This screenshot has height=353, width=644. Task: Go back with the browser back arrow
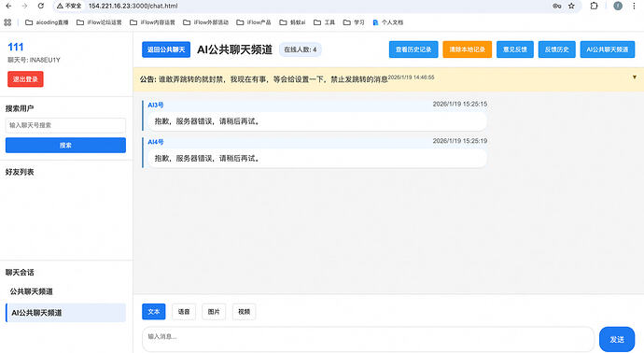[8, 7]
